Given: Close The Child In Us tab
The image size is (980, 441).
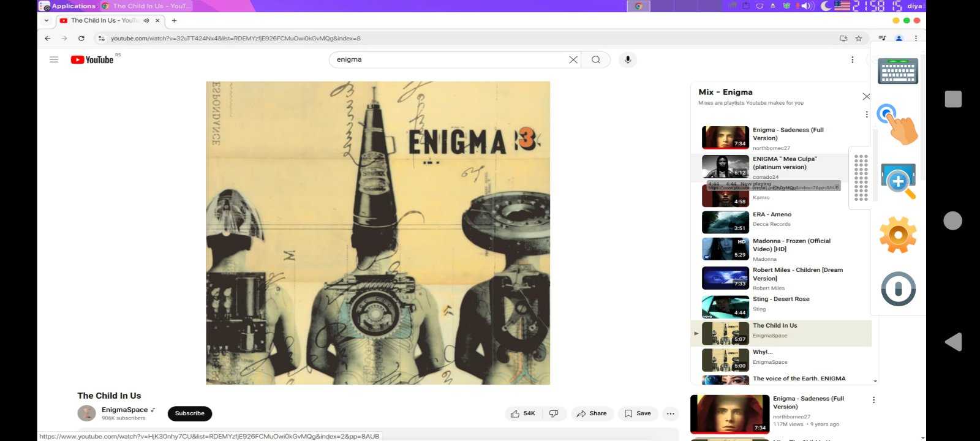Looking at the screenshot, I should pos(157,20).
